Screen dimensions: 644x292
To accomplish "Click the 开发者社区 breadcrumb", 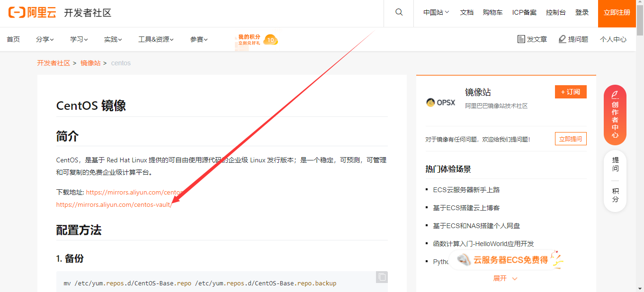I will [54, 63].
